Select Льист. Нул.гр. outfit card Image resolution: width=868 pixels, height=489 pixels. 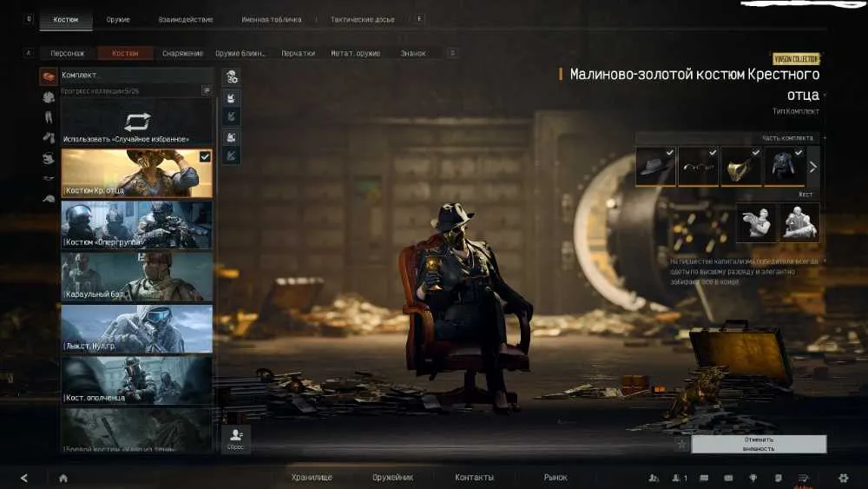click(x=137, y=328)
